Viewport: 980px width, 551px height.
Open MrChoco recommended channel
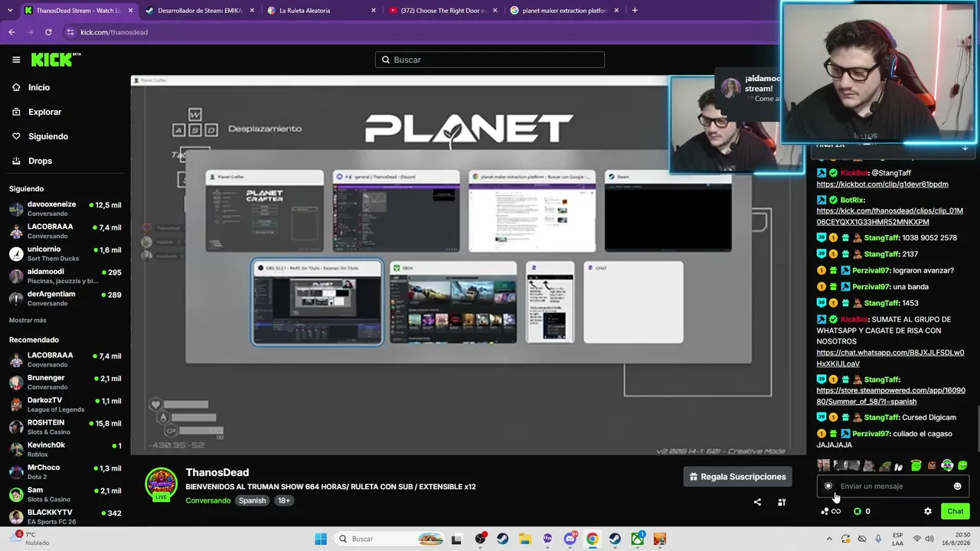pyautogui.click(x=64, y=471)
